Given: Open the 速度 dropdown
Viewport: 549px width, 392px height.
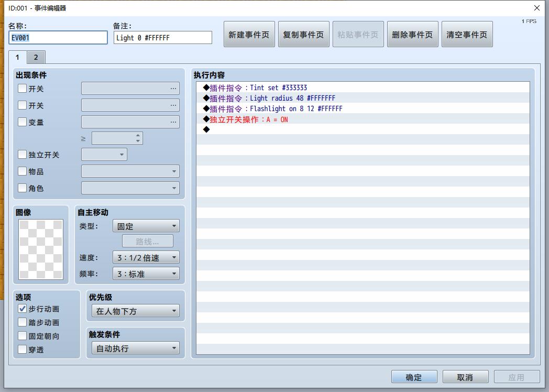Looking at the screenshot, I should (x=146, y=257).
